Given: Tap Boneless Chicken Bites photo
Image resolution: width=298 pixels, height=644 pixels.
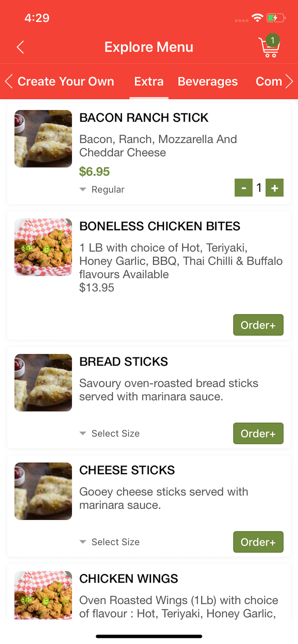Looking at the screenshot, I should (x=43, y=247).
